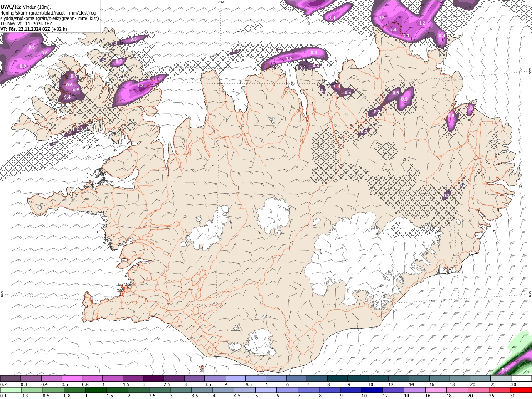Click the '(+32 h)' forecast offset text
Viewport: 532px width, 399px height.
coord(59,29)
